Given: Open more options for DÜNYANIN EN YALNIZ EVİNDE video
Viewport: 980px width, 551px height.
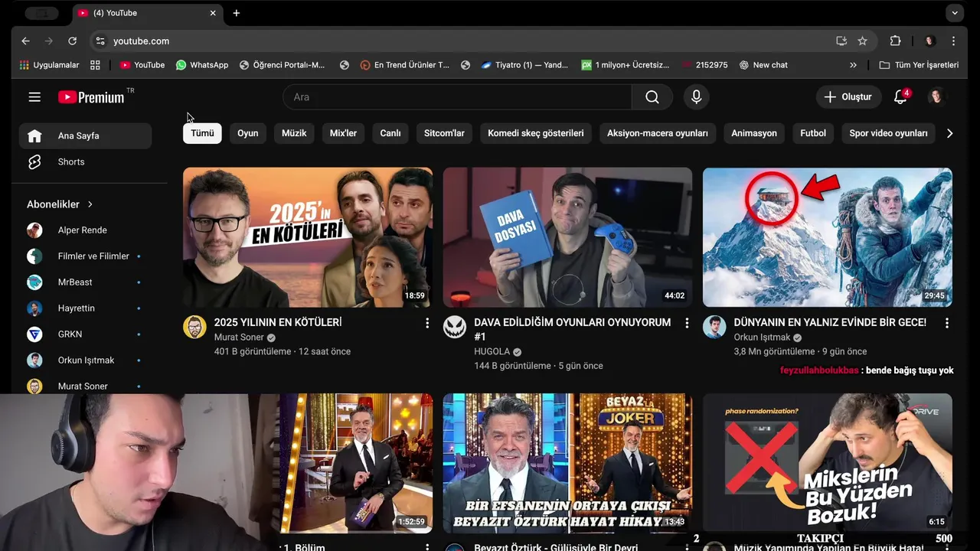Looking at the screenshot, I should [x=947, y=324].
